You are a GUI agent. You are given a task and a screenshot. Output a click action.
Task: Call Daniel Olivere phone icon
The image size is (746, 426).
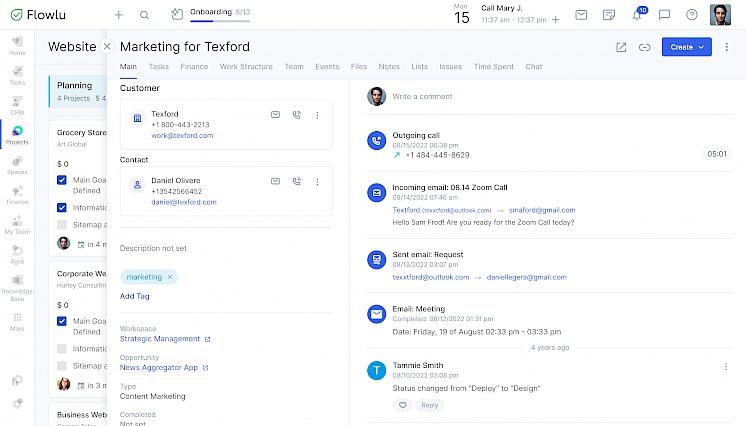[297, 181]
